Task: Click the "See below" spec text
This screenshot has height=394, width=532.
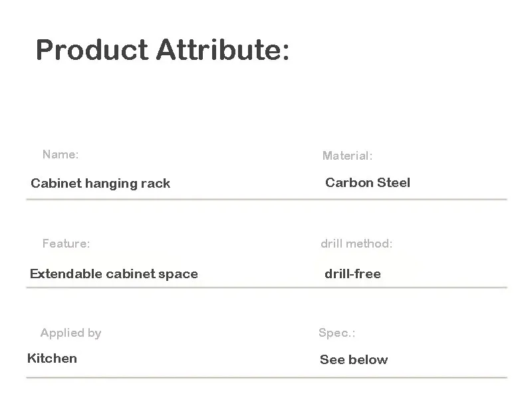Action: [x=354, y=360]
